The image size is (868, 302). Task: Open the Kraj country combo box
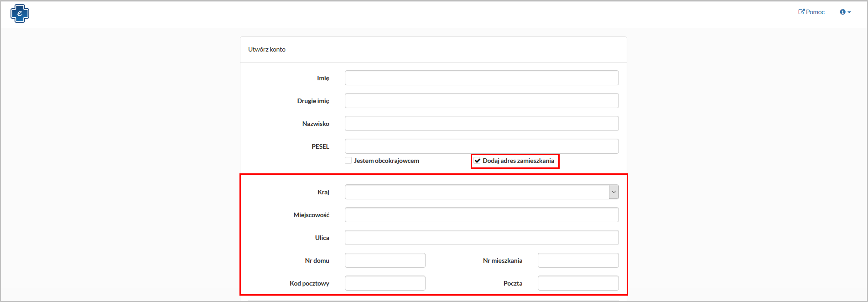coord(476,192)
